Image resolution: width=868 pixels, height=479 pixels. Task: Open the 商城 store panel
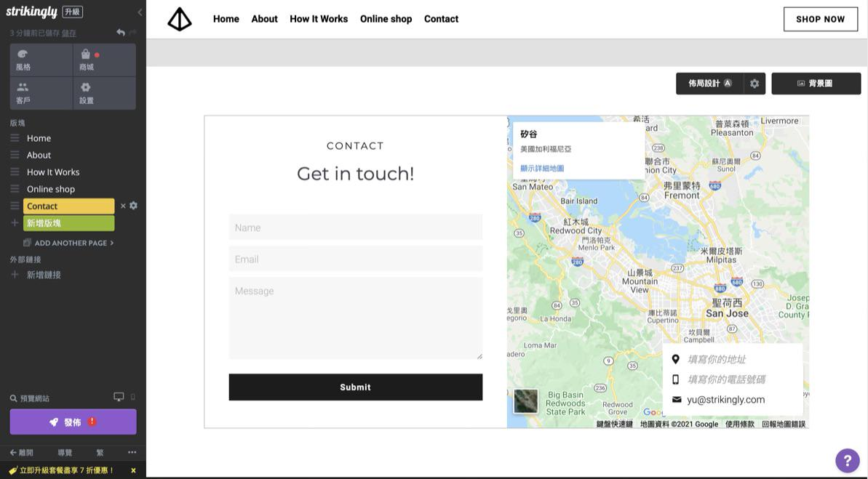(104, 60)
